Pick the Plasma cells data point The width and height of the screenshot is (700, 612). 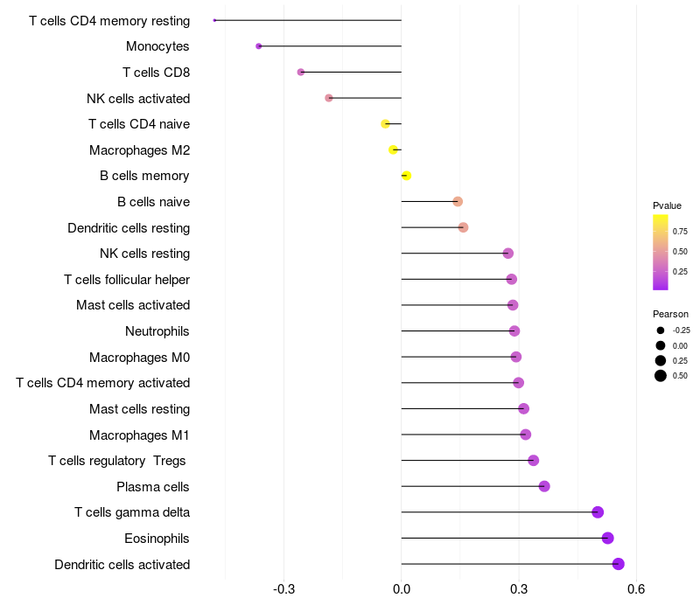point(544,486)
